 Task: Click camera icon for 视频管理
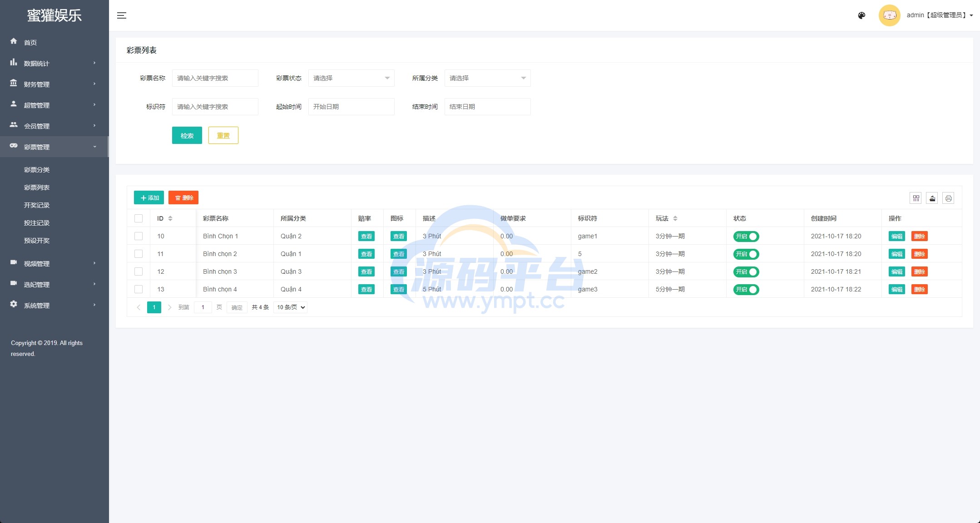[x=14, y=262]
